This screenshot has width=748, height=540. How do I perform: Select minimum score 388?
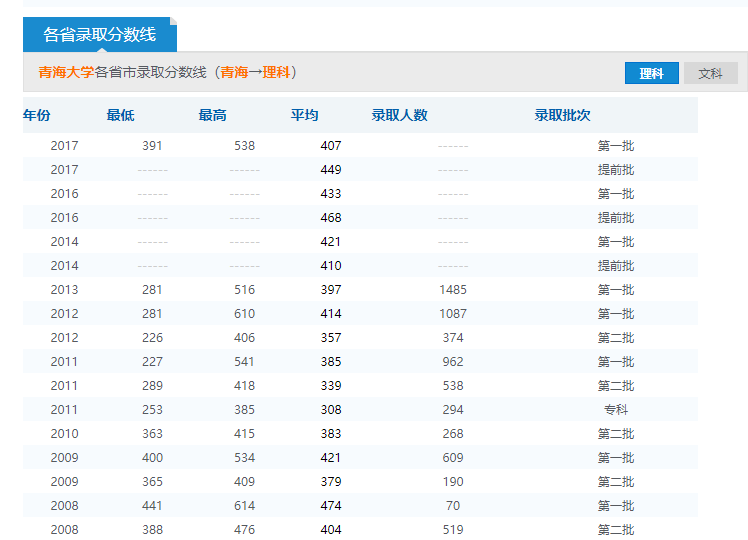pos(152,530)
